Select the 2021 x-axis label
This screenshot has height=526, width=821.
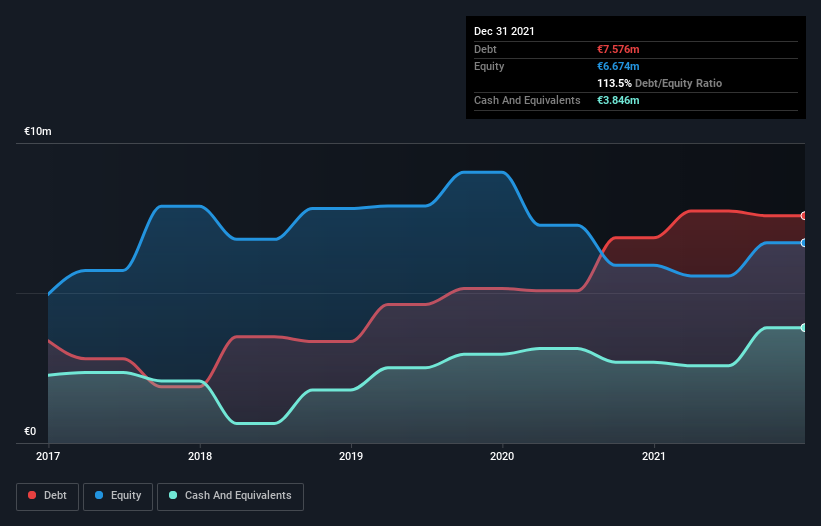[654, 456]
